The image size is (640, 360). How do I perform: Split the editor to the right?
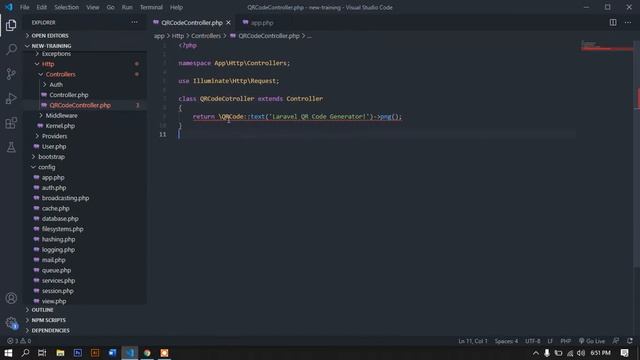click(x=613, y=22)
